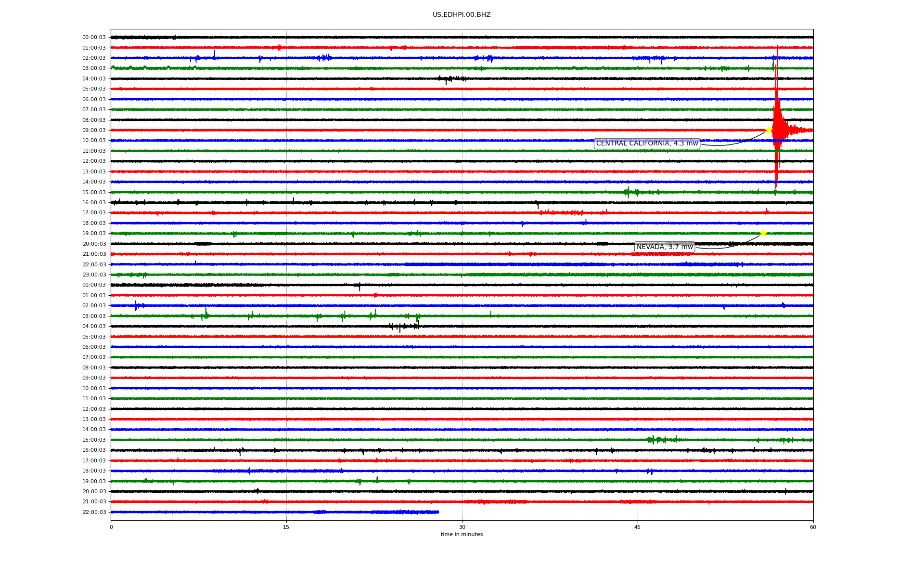Click the US.EDHPI.00.BHZ plot title
Screen dimensions: 924x578
click(x=462, y=15)
